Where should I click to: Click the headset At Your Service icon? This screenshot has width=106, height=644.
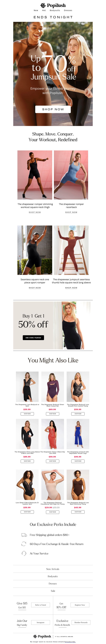[24, 553]
